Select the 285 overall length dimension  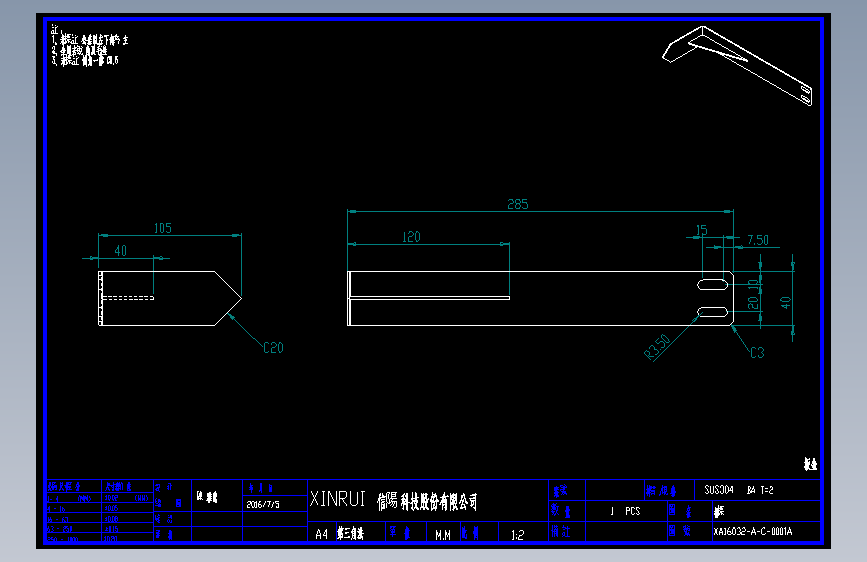click(x=518, y=204)
